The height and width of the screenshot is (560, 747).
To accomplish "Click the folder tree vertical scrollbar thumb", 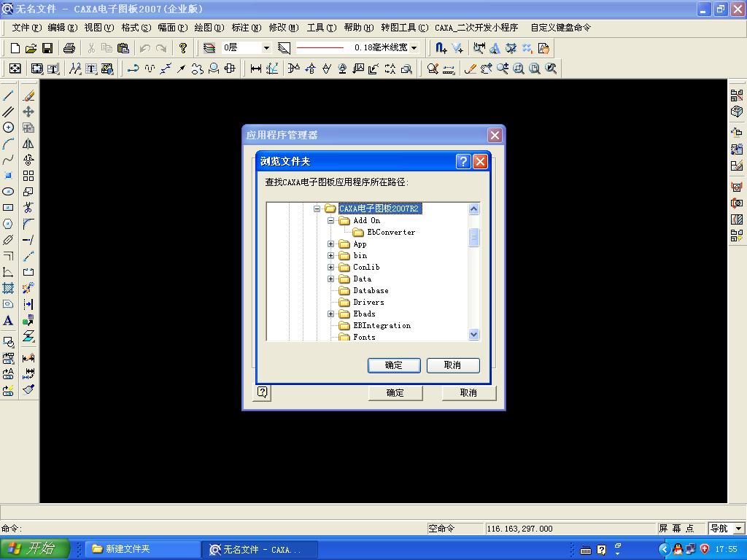I will pos(473,237).
